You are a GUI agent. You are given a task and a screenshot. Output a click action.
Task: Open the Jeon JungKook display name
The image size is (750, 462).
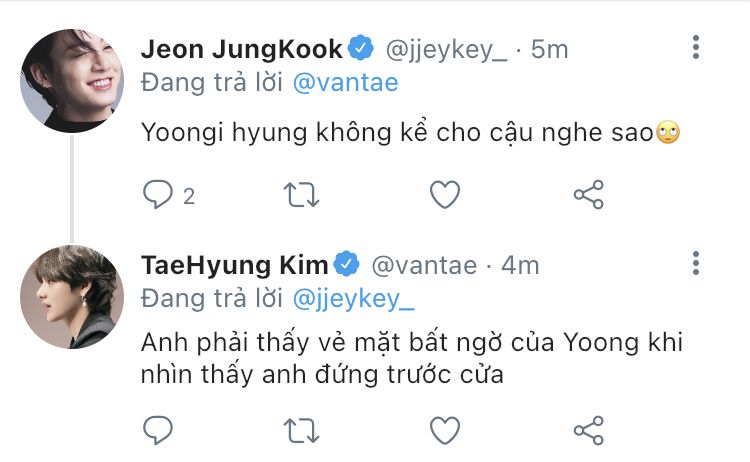pos(241,49)
